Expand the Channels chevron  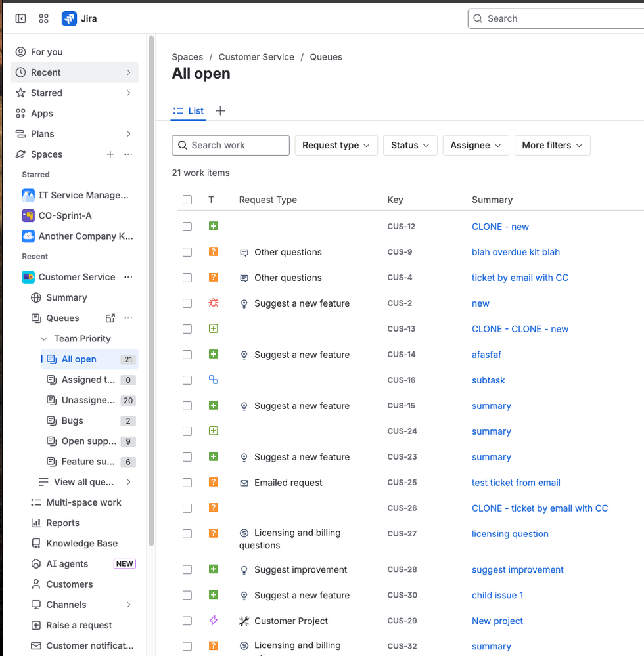pyautogui.click(x=129, y=605)
